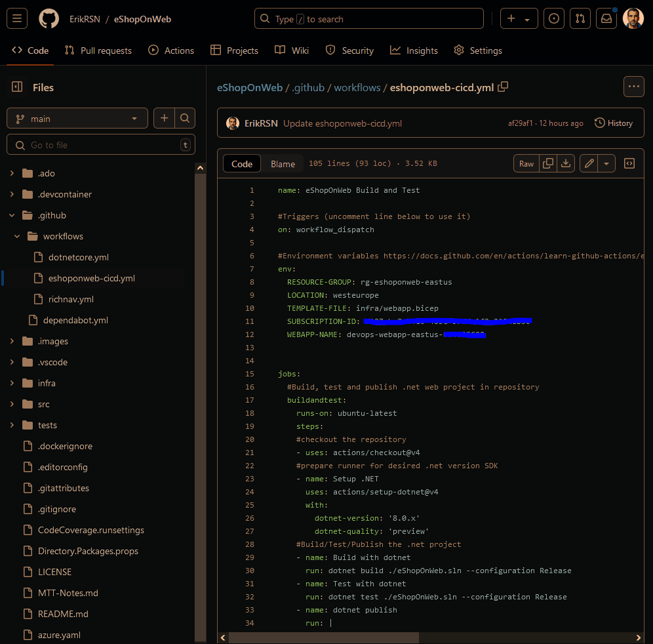This screenshot has width=653, height=644.
Task: Switch to the Projects tab
Action: pos(235,50)
